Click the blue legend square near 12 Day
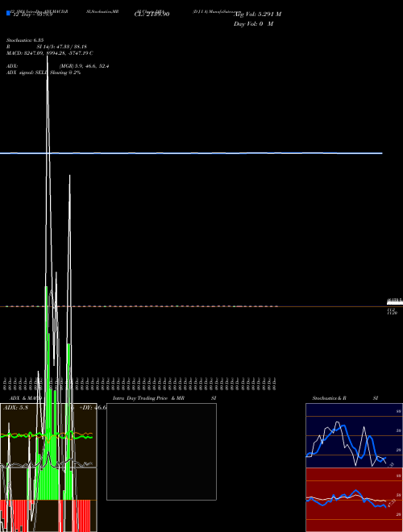This screenshot has height=532, width=403. click(x=8, y=14)
